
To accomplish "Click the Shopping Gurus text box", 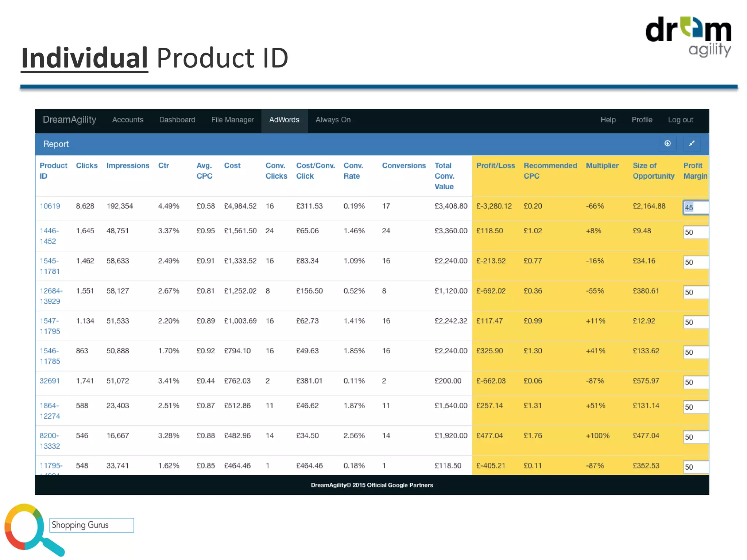I will point(92,525).
